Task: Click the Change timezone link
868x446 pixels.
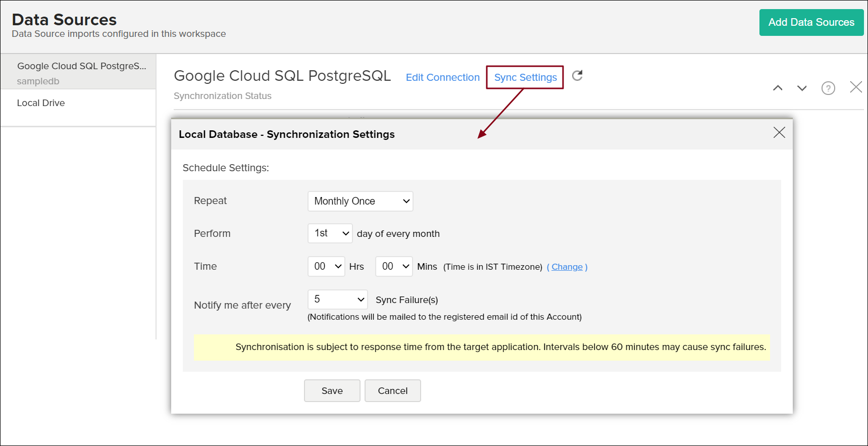Action: [x=567, y=267]
